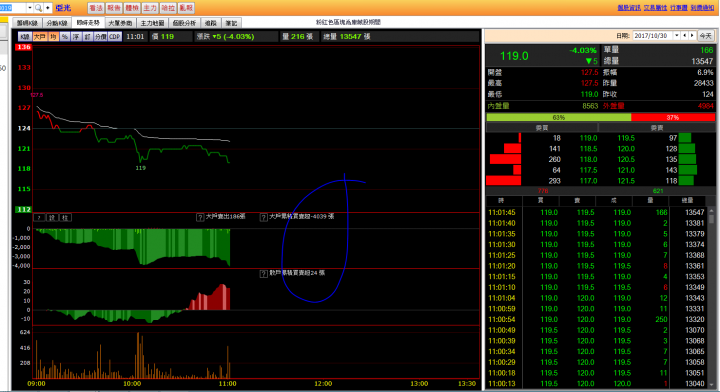Open the stock code dropdown arrow

click(x=30, y=8)
